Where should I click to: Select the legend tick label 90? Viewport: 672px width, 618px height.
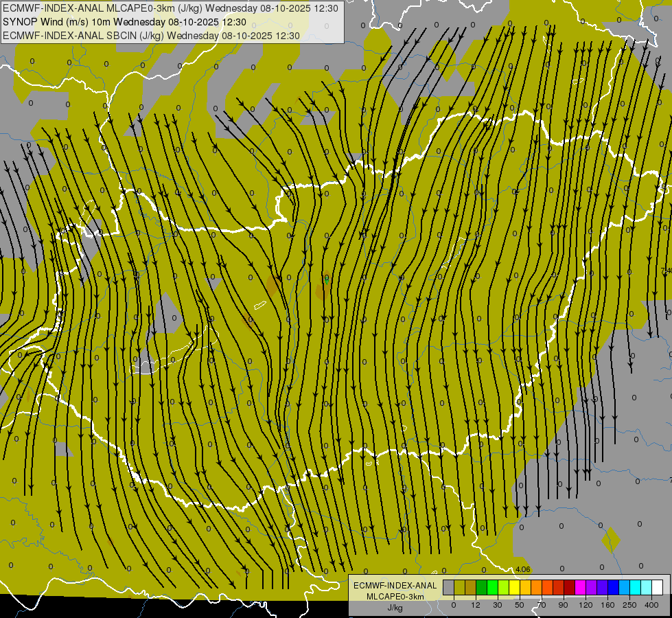(x=563, y=605)
